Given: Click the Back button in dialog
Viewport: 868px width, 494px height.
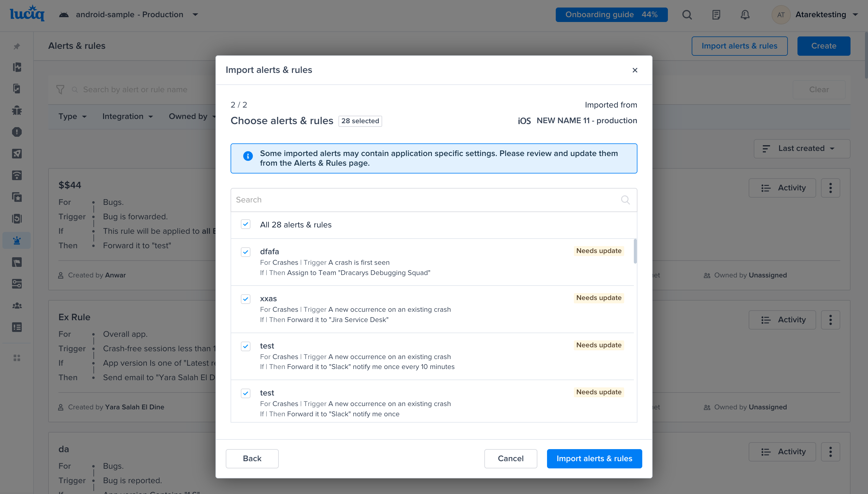Looking at the screenshot, I should [252, 458].
